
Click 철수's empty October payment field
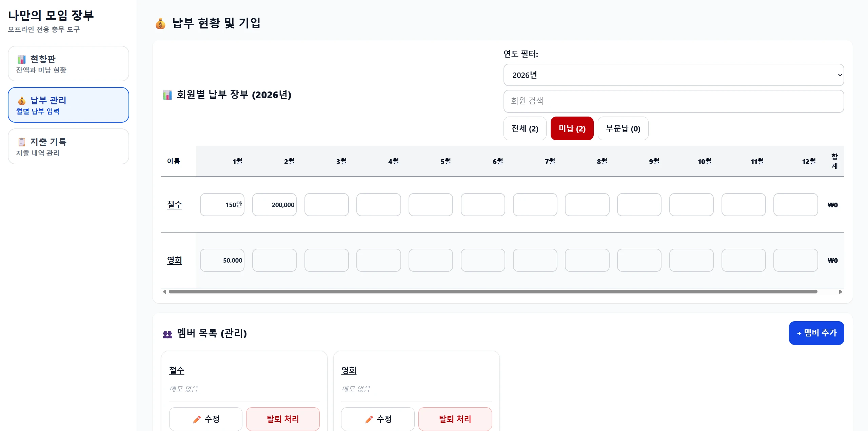[x=691, y=205]
